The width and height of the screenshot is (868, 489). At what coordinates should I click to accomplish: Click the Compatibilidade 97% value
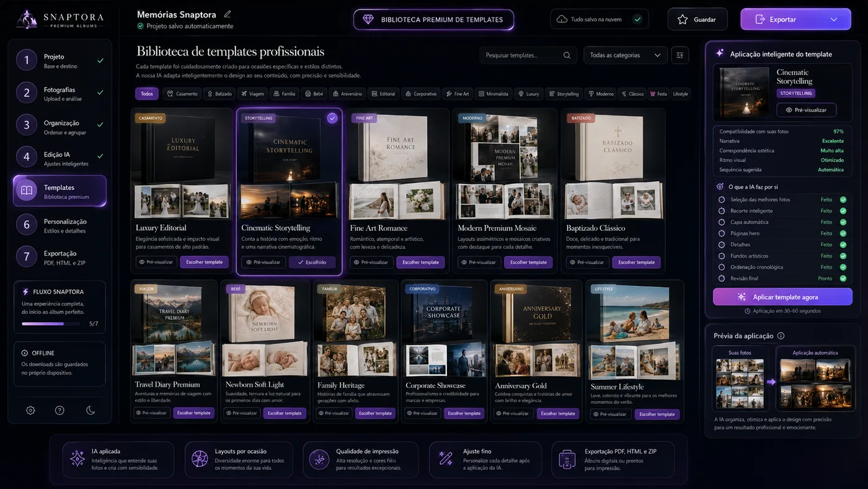coord(838,132)
